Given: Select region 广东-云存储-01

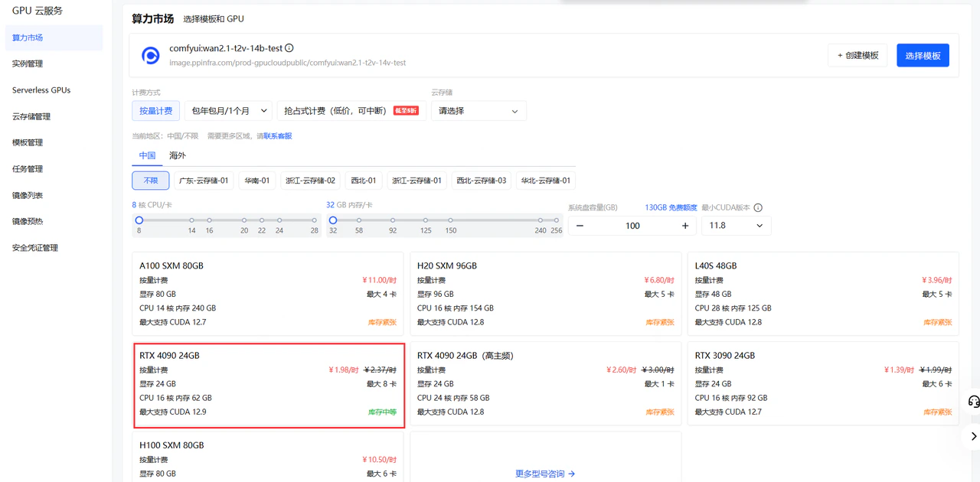Looking at the screenshot, I should pyautogui.click(x=204, y=181).
